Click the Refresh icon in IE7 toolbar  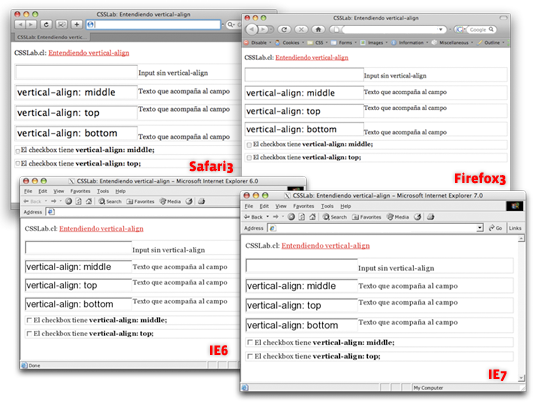[x=302, y=217]
